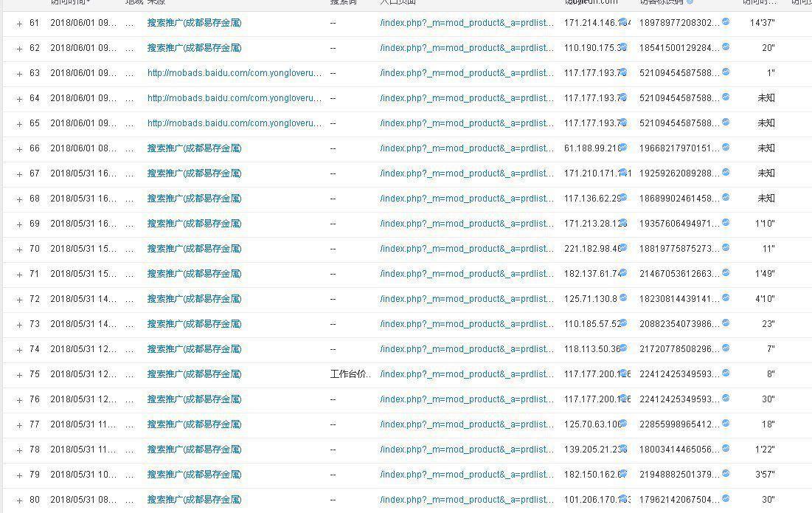Viewport: 812px width, 513px height.
Task: Click icon next to visitor ID 20882354073986
Action: point(726,323)
